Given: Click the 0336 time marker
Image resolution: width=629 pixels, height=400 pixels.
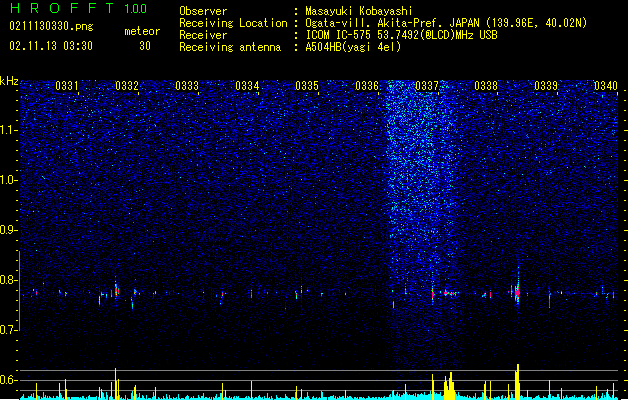Looking at the screenshot, I should (367, 85).
